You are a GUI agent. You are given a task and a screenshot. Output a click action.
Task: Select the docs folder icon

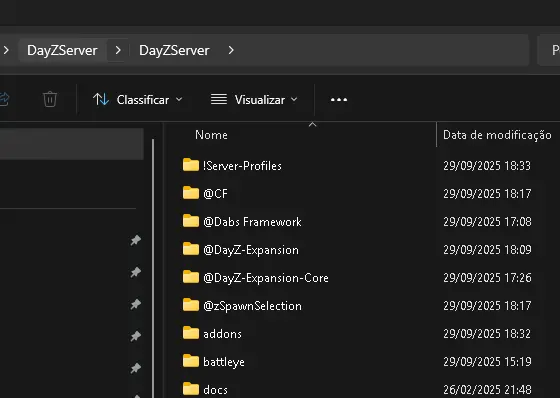click(191, 389)
